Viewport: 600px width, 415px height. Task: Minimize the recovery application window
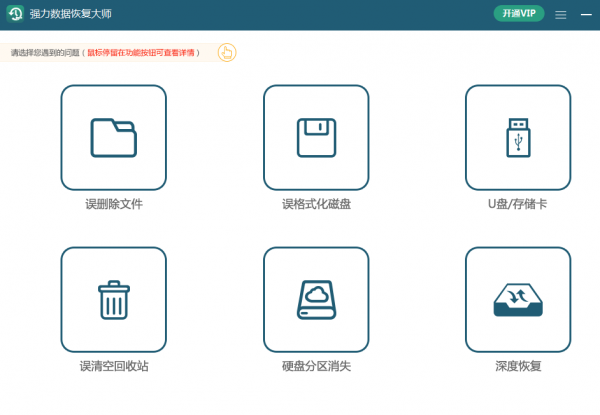[x=586, y=15]
